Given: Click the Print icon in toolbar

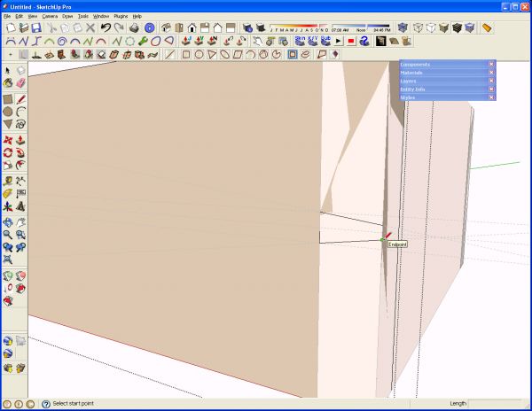Looking at the screenshot, I should pos(134,27).
